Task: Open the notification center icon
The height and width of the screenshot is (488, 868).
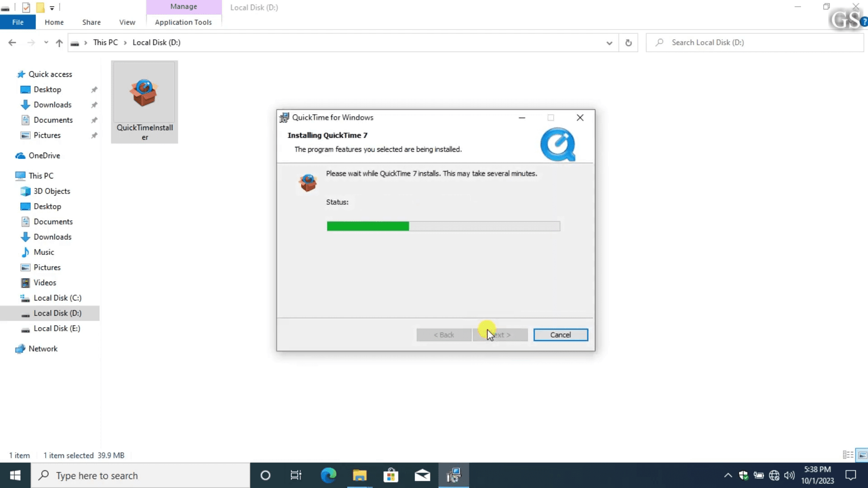Action: tap(851, 475)
